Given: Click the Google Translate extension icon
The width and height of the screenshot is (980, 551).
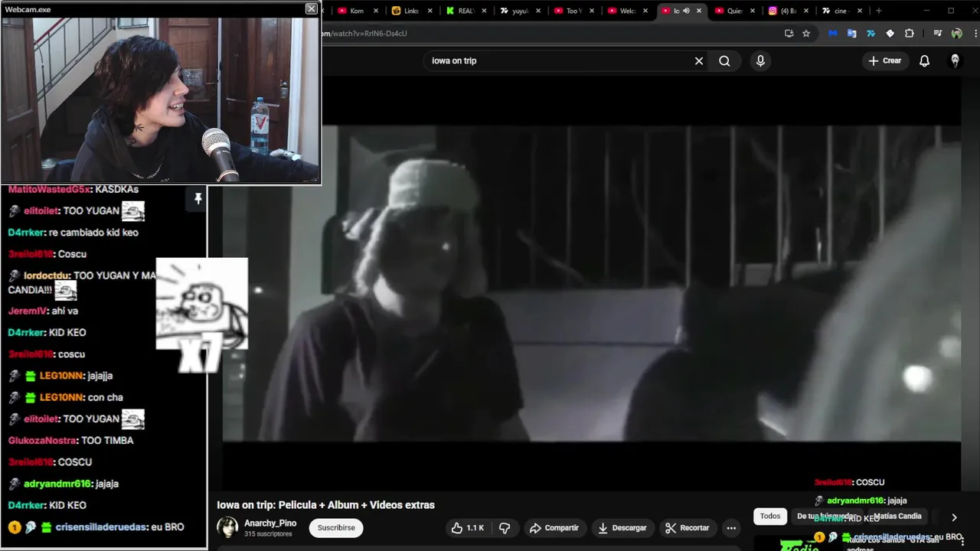Looking at the screenshot, I should point(851,34).
